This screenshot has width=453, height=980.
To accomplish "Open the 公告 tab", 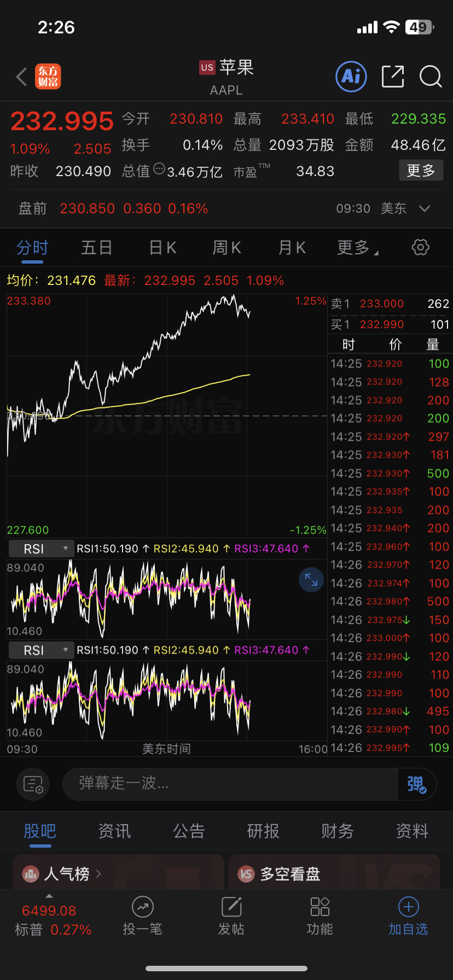I will click(189, 831).
